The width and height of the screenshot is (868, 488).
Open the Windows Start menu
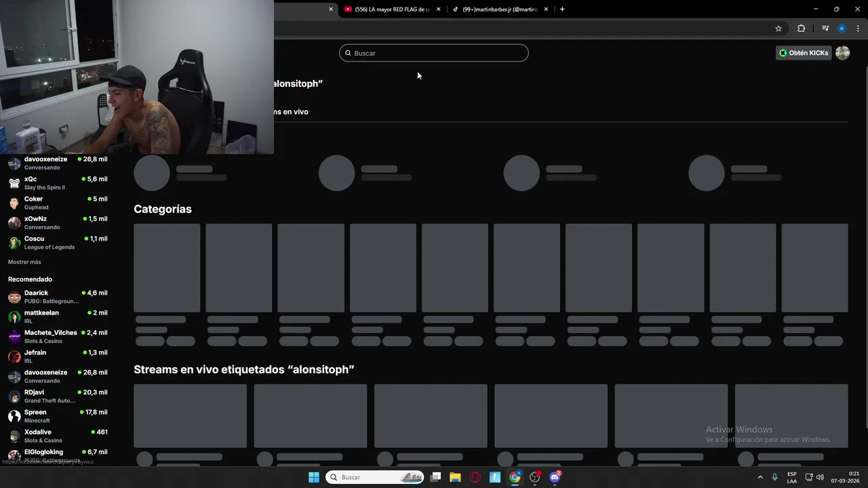(314, 477)
